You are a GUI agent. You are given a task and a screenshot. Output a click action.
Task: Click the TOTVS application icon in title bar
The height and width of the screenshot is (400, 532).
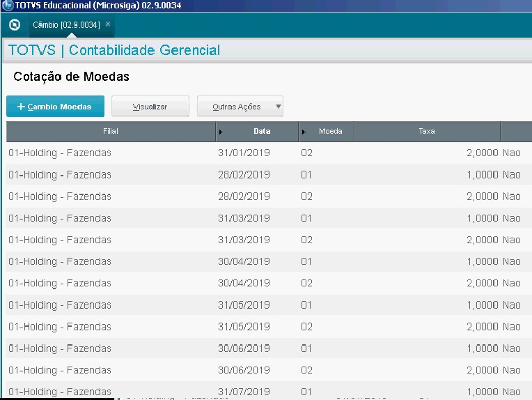pyautogui.click(x=8, y=6)
